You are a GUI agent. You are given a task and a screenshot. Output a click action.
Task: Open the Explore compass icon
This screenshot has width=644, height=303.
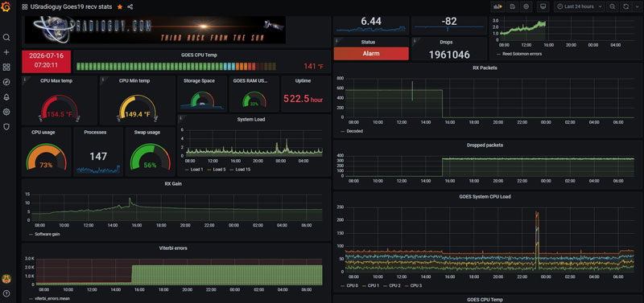6,82
